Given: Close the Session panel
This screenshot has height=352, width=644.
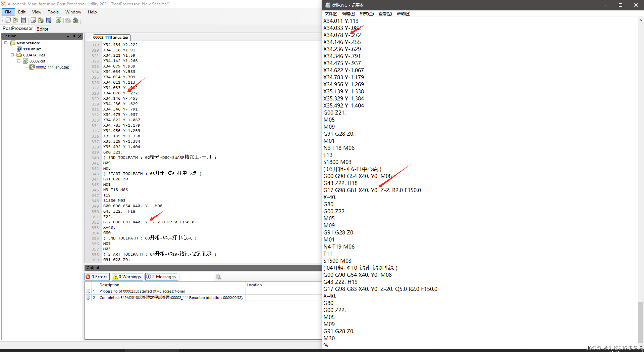Looking at the screenshot, I should [80, 36].
